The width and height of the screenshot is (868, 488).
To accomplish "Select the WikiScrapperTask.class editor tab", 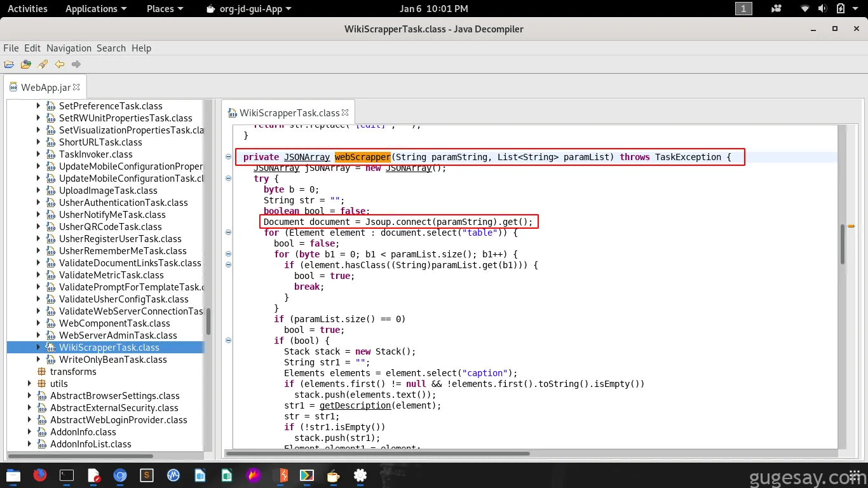I will point(289,112).
